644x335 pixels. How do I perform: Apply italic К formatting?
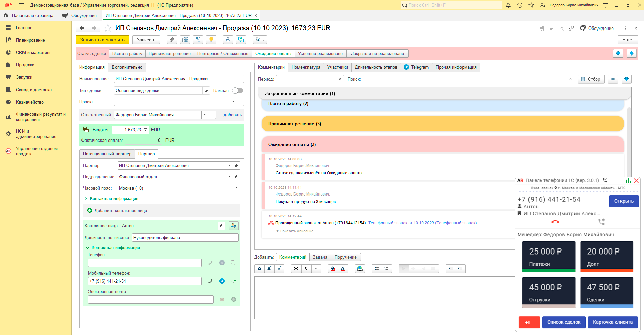tap(306, 269)
